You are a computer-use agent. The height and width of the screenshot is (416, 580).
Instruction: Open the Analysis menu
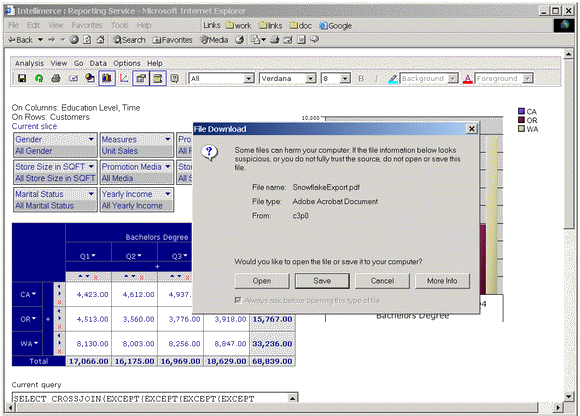[29, 63]
